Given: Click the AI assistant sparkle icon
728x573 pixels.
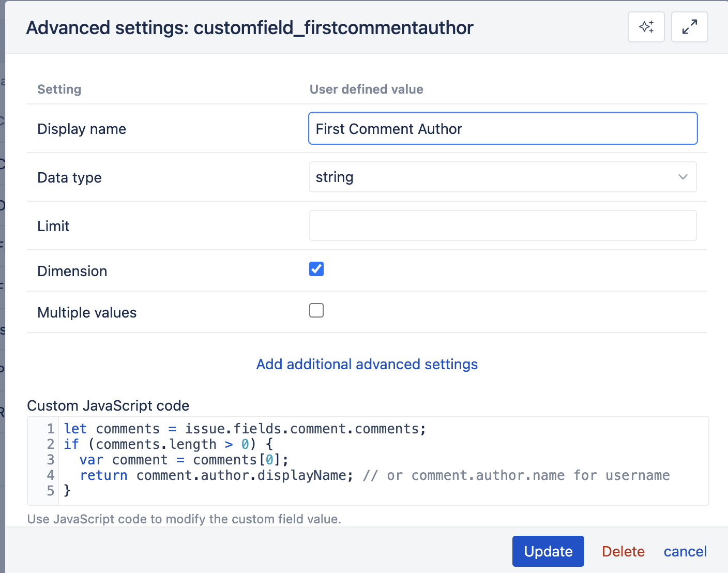Looking at the screenshot, I should [x=646, y=27].
